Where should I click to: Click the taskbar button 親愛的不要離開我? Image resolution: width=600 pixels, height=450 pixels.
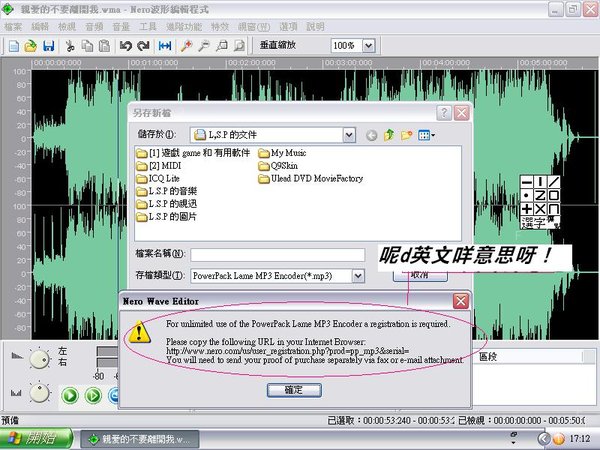(140, 439)
